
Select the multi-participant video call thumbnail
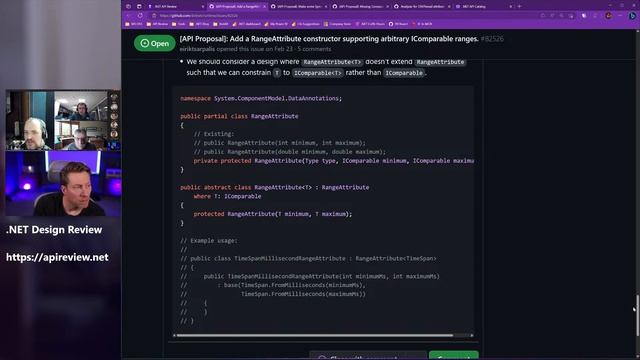pyautogui.click(x=63, y=120)
